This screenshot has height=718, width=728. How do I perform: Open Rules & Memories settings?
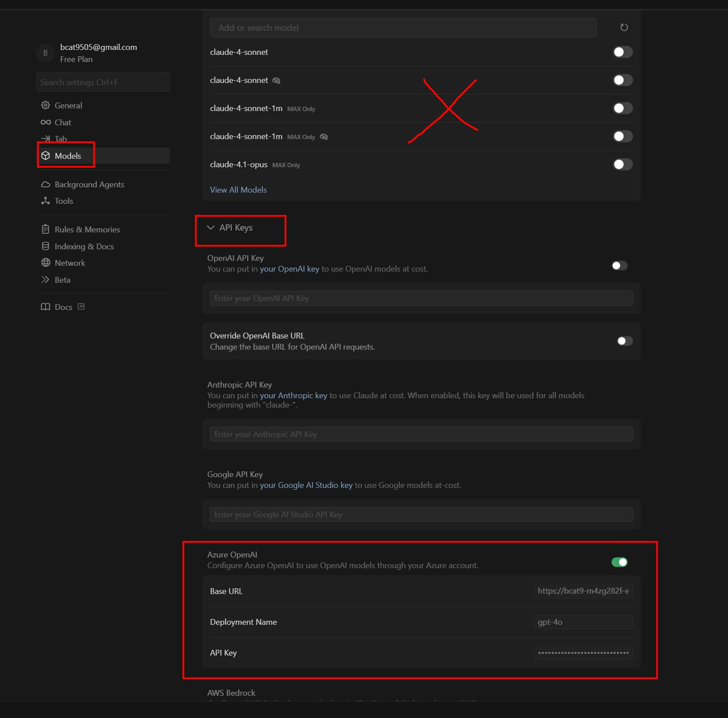[103, 229]
